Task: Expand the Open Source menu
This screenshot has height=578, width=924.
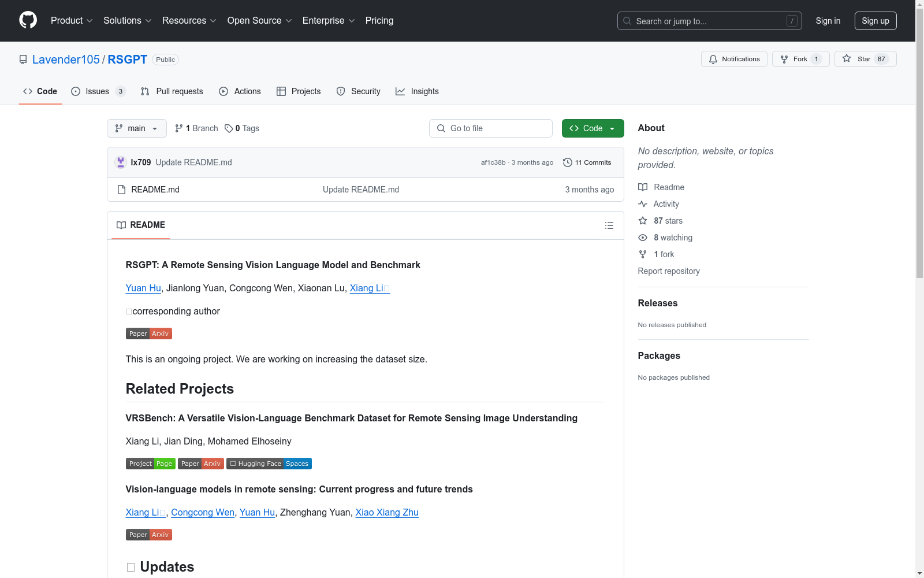Action: point(260,21)
